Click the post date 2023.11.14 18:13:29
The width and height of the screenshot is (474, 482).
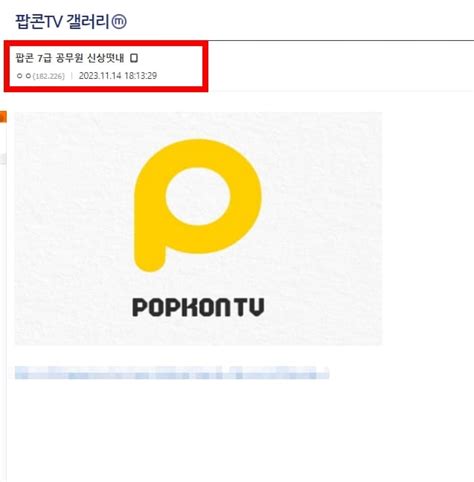coord(118,76)
